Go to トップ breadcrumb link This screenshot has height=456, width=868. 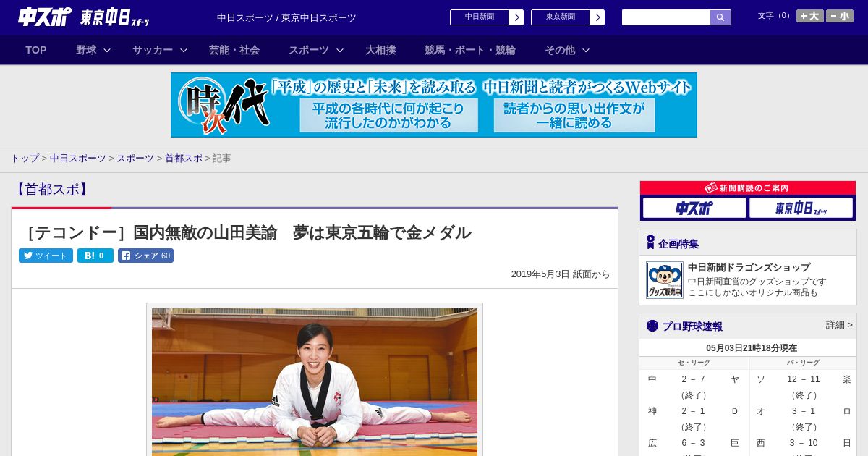pyautogui.click(x=25, y=158)
